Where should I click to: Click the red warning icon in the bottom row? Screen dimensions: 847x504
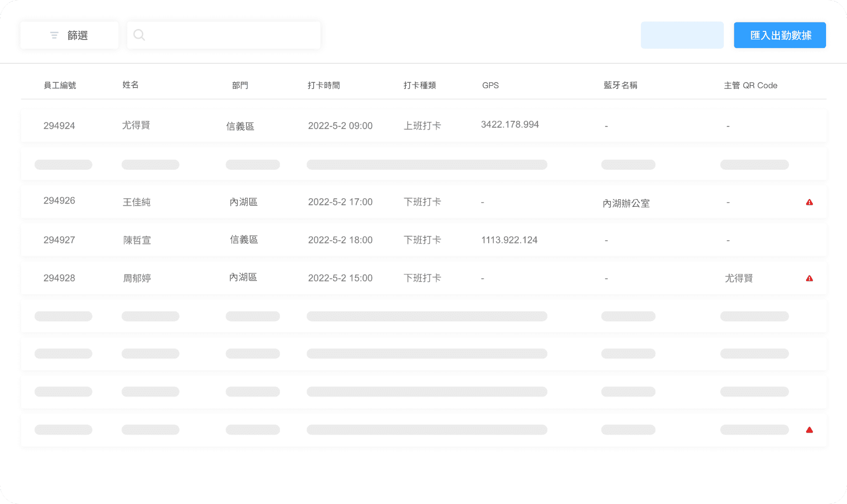(x=809, y=430)
